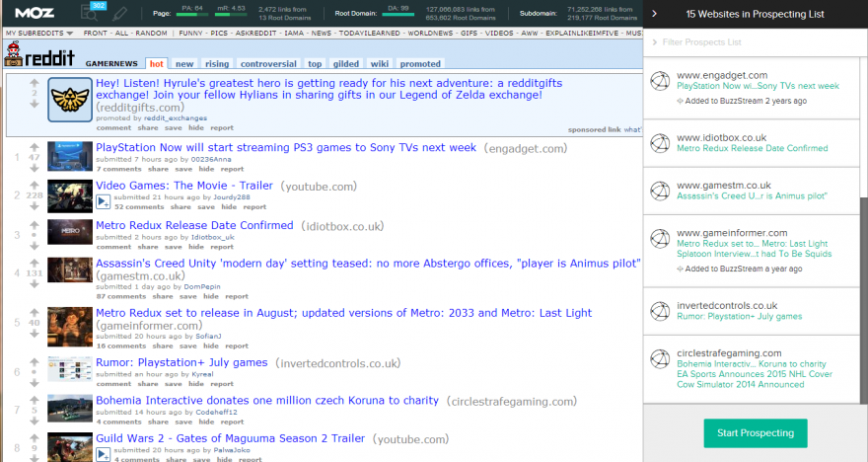
Task: Upvote the Hyrule redditgifts sponsored post
Action: click(35, 83)
